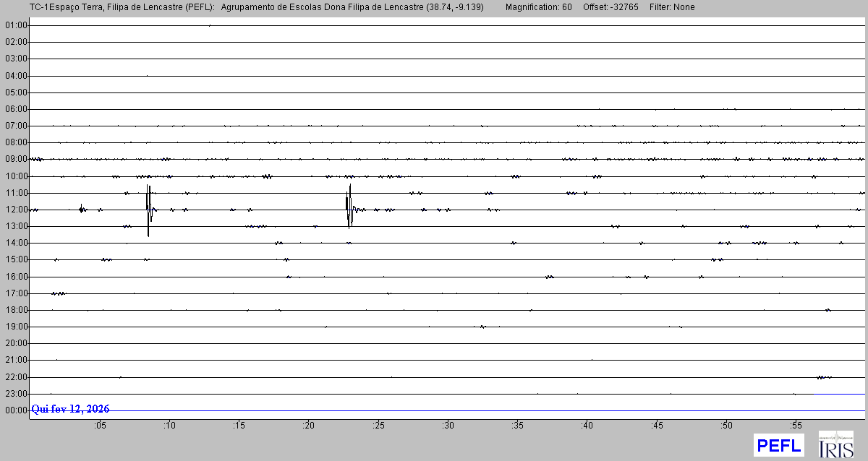The image size is (868, 461).
Task: Click the small event at start of 17:00 trace
Action: tap(59, 293)
